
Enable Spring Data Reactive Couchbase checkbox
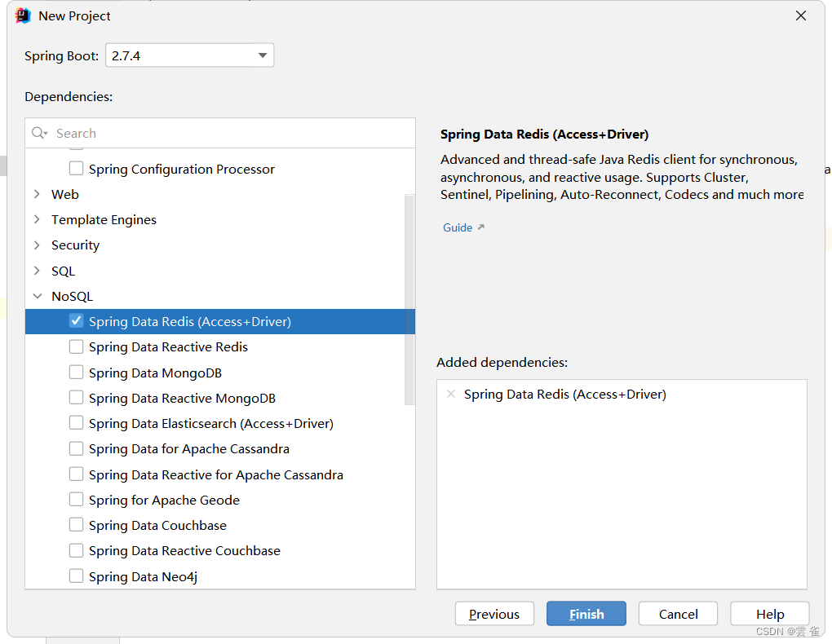click(x=77, y=550)
